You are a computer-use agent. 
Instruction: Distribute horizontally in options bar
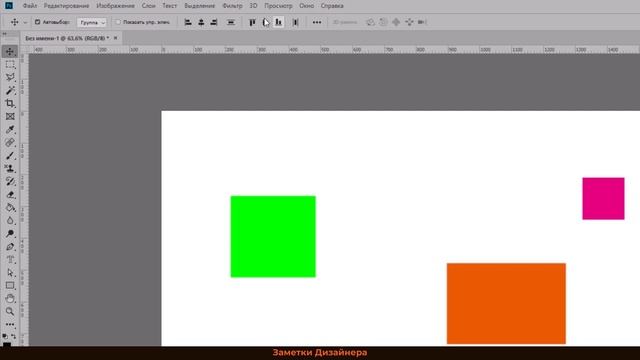296,22
